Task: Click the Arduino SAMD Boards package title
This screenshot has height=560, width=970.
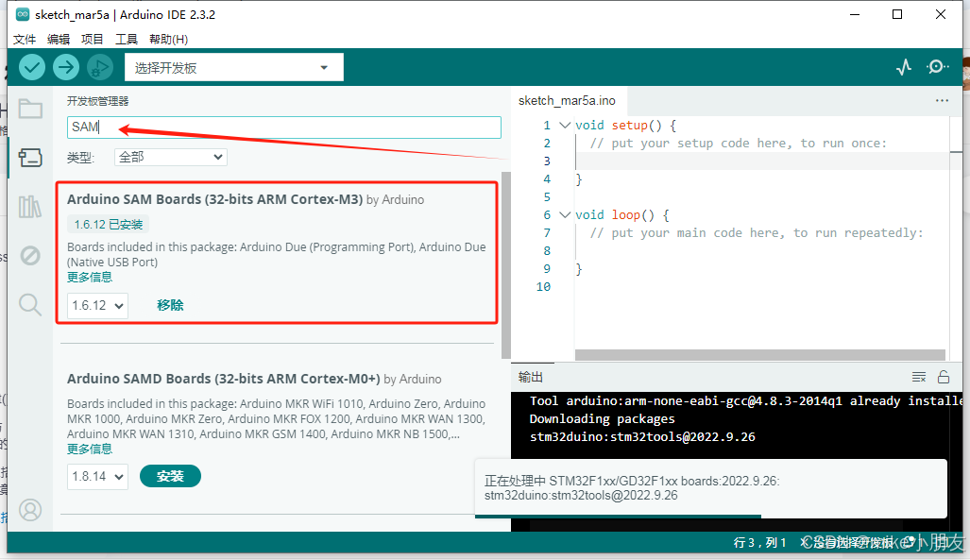Action: click(x=223, y=379)
